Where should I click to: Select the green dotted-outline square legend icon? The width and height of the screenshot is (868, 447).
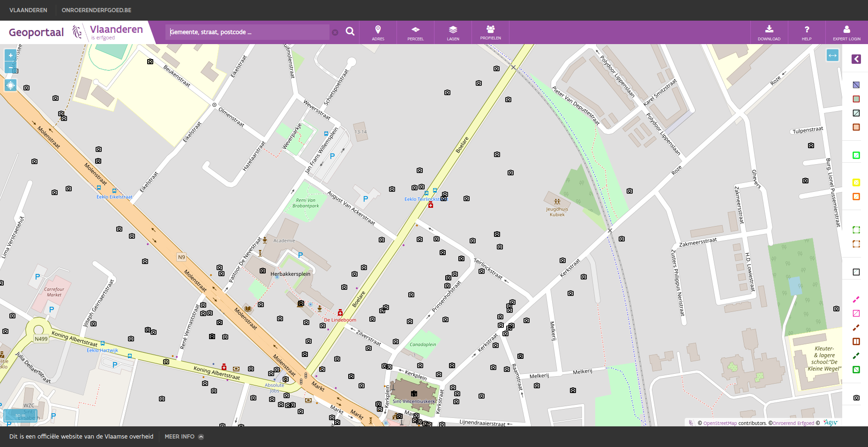(x=856, y=230)
